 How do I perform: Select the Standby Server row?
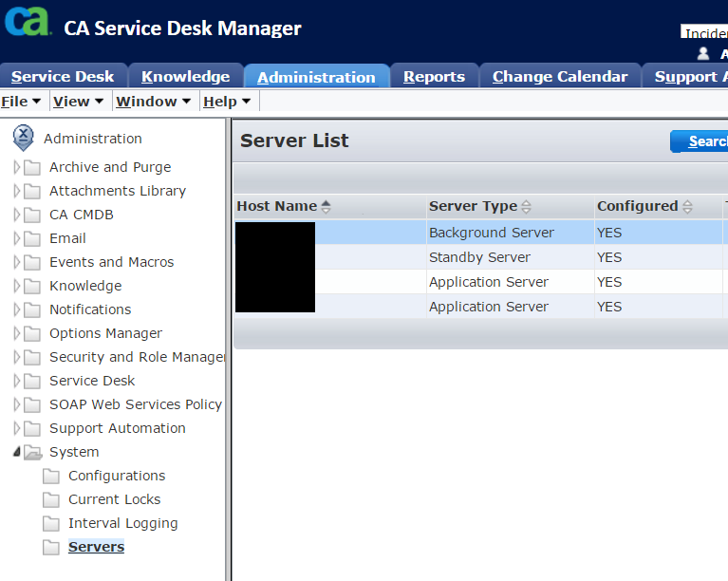point(479,257)
